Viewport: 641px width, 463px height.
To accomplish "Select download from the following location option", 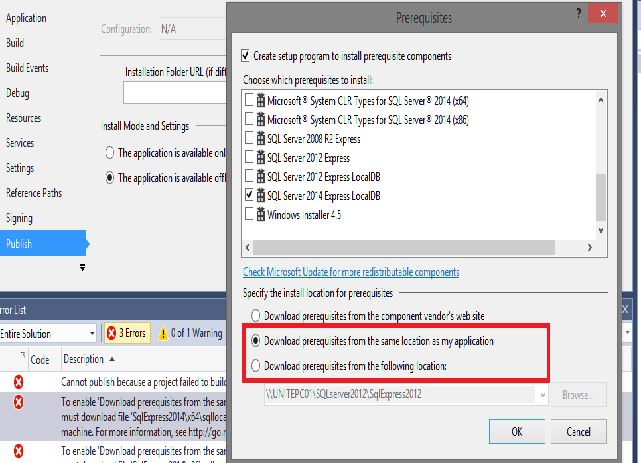I will click(256, 366).
